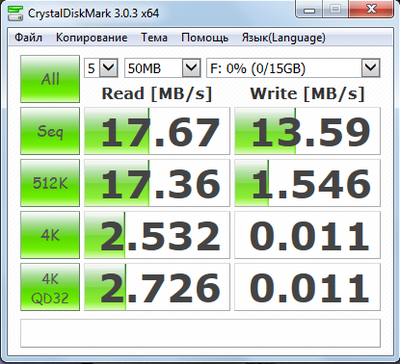Viewport: 400px width, 364px height.
Task: Run all benchmarks with the All button
Action: pyautogui.click(x=50, y=79)
